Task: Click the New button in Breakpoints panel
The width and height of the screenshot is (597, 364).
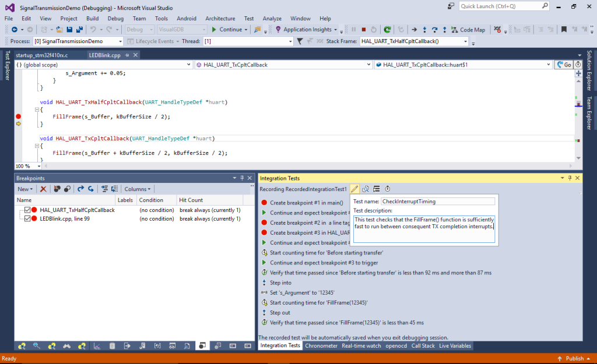Action: (x=24, y=189)
